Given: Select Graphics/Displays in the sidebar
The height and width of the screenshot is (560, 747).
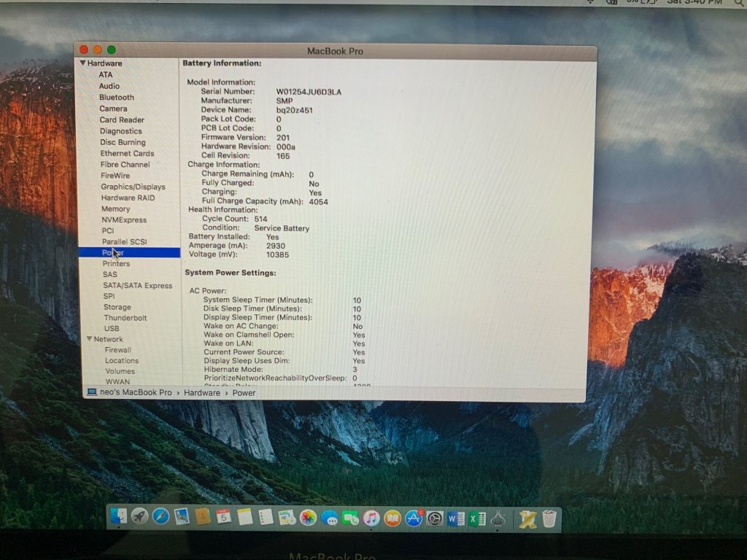Looking at the screenshot, I should 133,187.
